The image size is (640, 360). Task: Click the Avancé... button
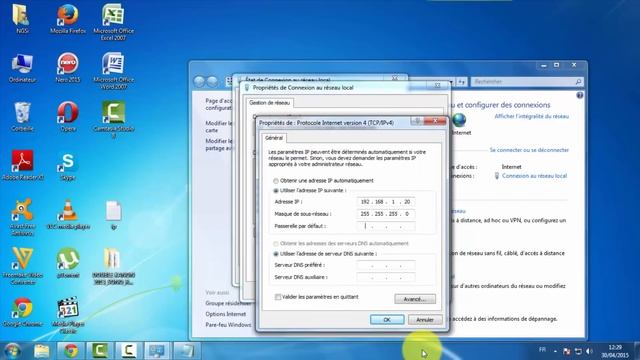415,299
